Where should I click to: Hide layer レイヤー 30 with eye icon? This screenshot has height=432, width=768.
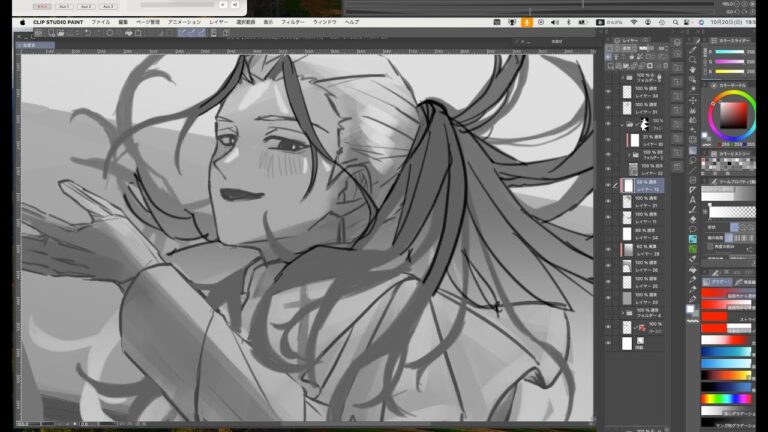click(x=608, y=140)
